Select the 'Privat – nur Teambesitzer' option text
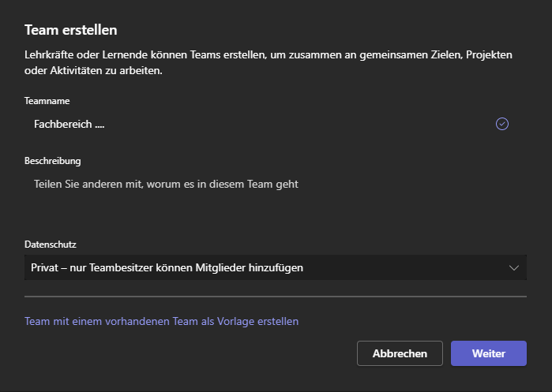This screenshot has height=392, width=552. [x=168, y=268]
